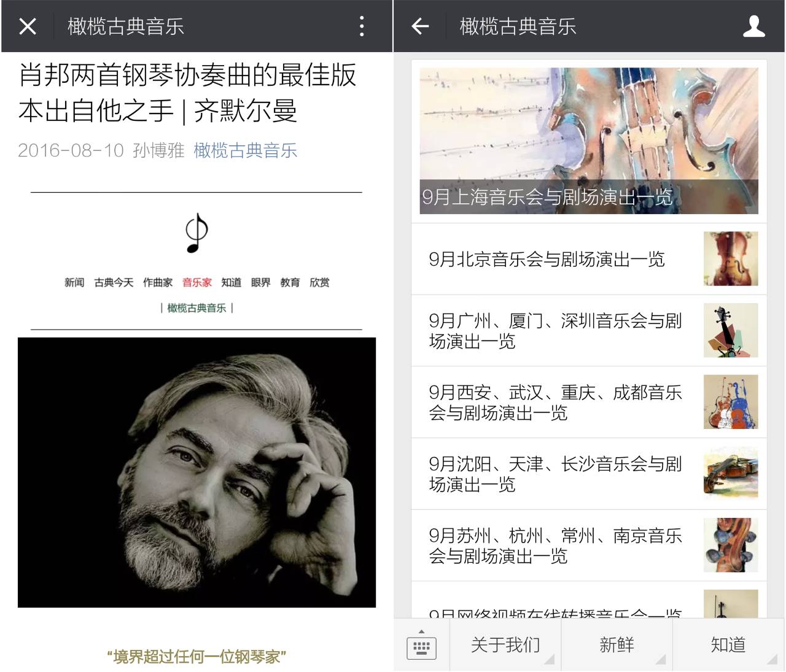Select 欣赏 in the article category bar
Screen dimensions: 786x672
(319, 282)
